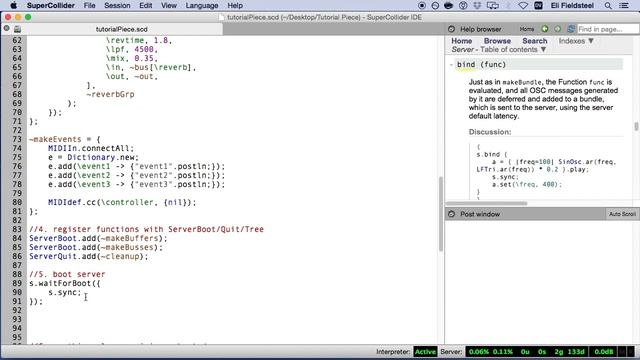Open the Home link in help page
The width and height of the screenshot is (640, 360).
462,41
